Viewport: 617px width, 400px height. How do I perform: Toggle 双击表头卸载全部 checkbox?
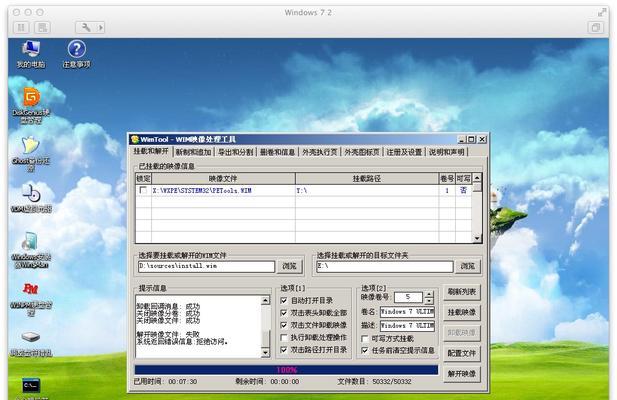284,313
